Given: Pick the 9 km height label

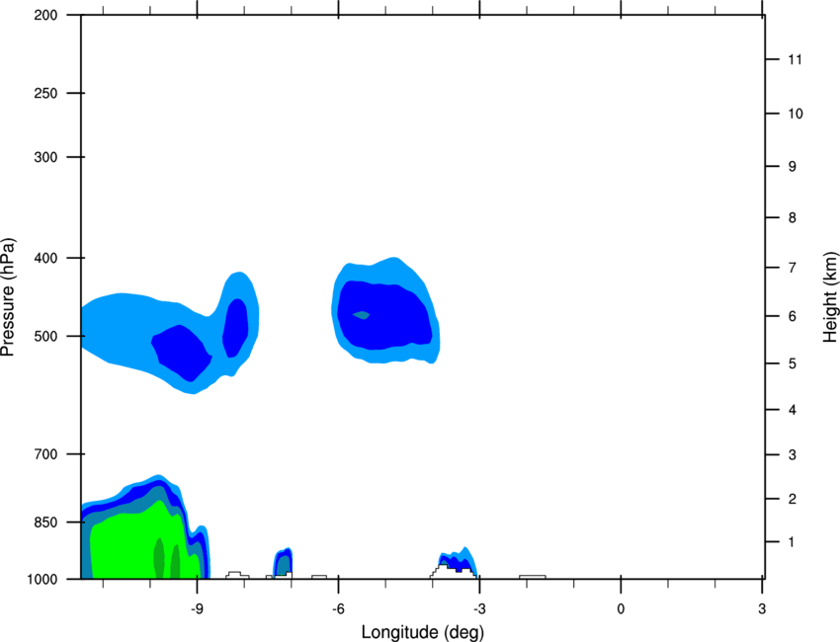Looking at the screenshot, I should coord(792,167).
